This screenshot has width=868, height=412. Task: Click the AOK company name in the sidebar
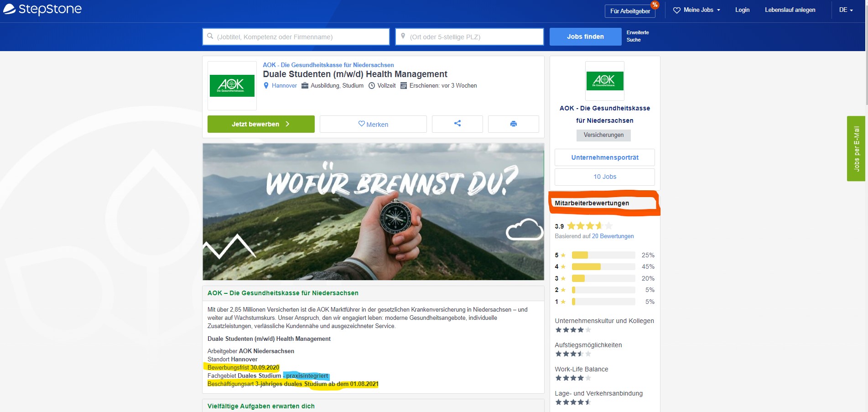tap(605, 114)
